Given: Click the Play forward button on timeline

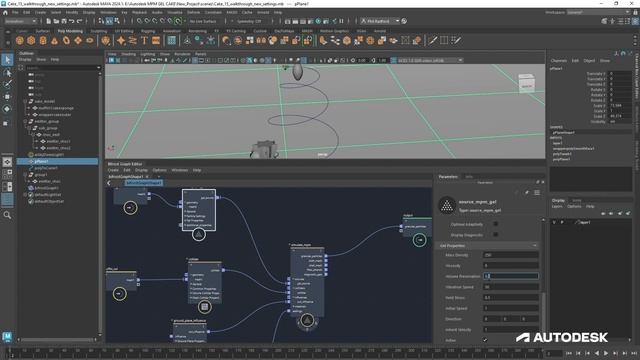Looking at the screenshot, I should [x=606, y=353].
